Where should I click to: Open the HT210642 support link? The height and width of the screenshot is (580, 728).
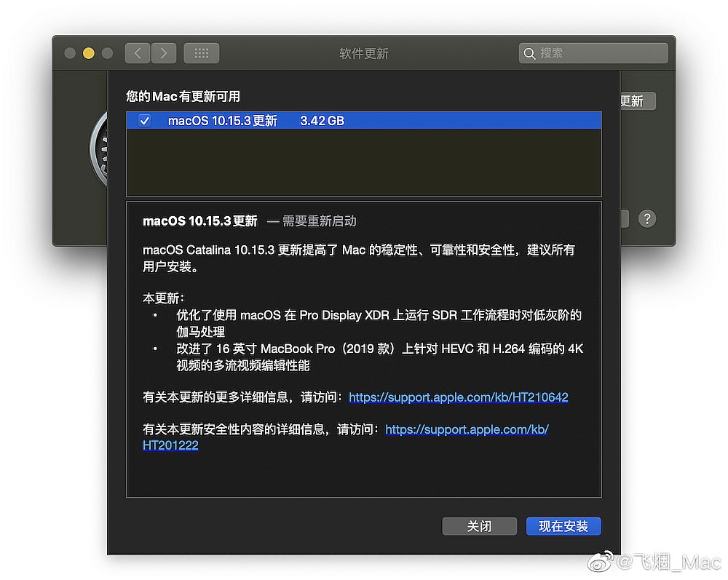pos(458,397)
